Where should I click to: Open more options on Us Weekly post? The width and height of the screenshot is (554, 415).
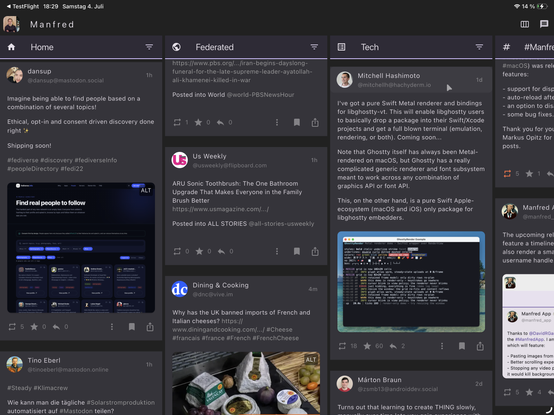[277, 251]
